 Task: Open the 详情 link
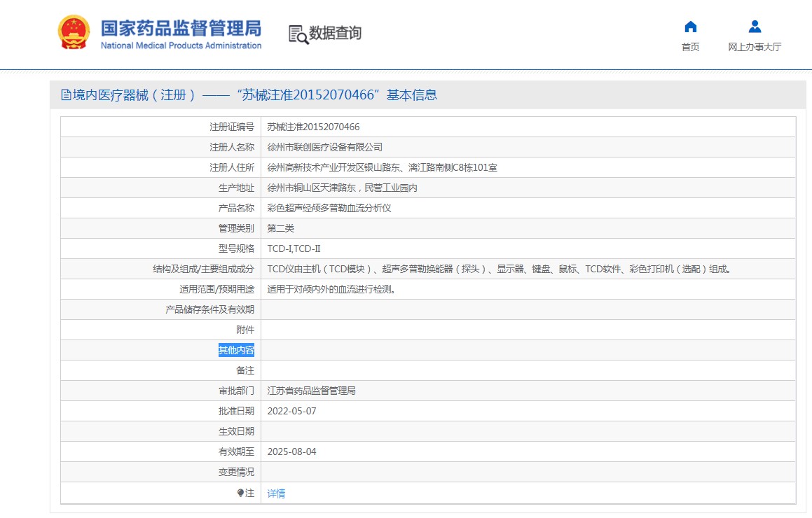coord(276,493)
